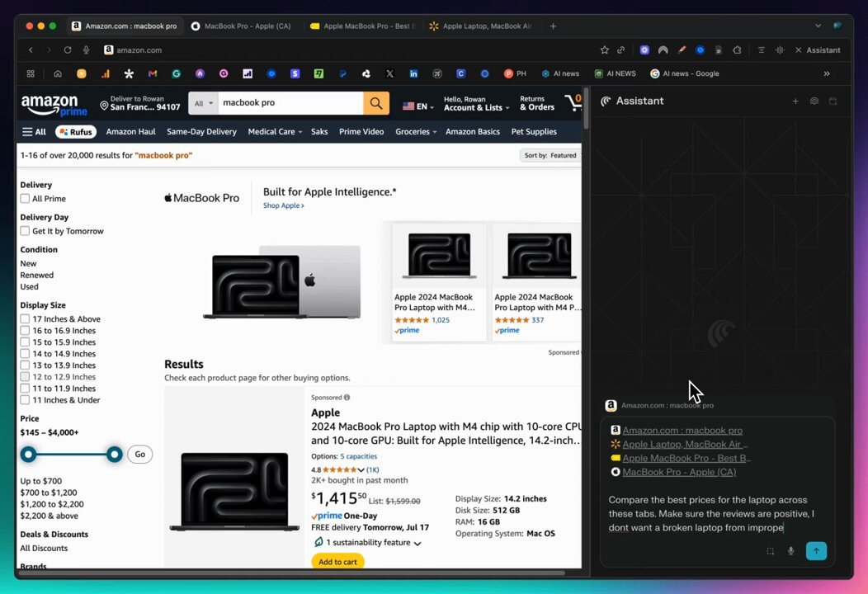Viewport: 868px width, 594px height.
Task: Open the X (Twitter) bookmark icon
Action: (389, 73)
